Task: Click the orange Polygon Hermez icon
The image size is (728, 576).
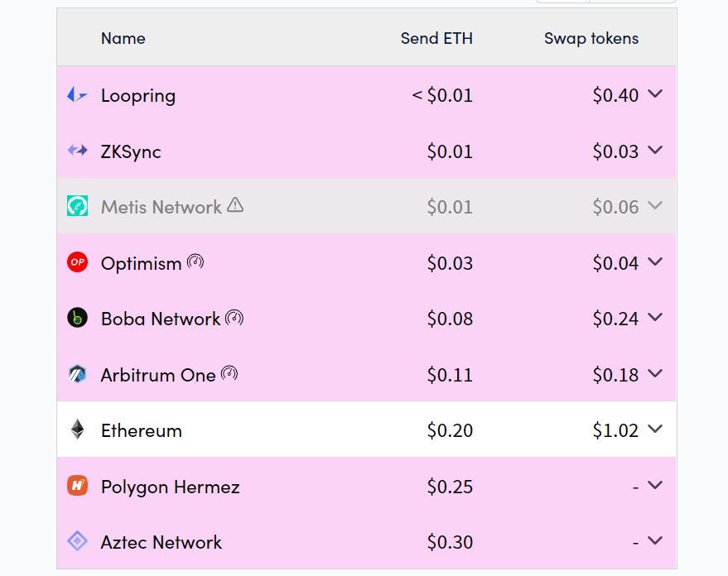Action: coord(77,486)
